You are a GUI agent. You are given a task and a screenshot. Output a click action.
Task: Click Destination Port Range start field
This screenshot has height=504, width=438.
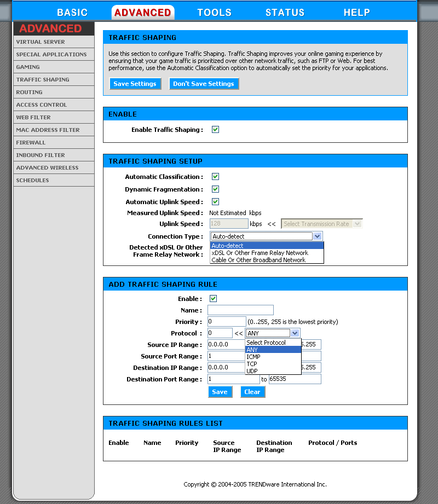(x=233, y=379)
